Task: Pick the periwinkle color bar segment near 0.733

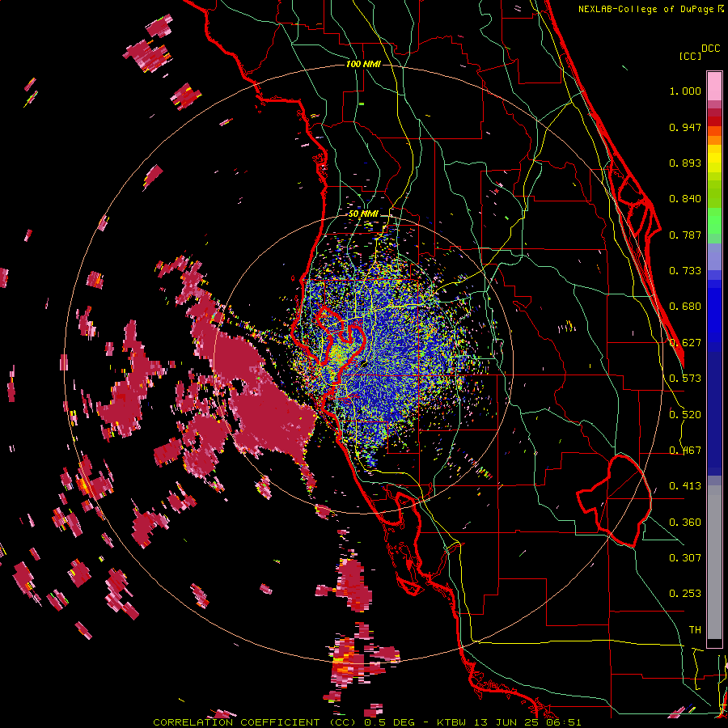Action: click(x=714, y=257)
